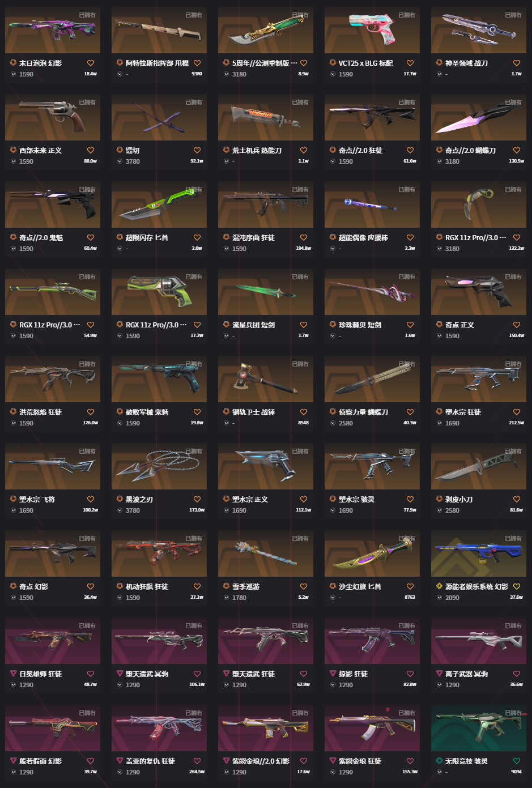This screenshot has width=532, height=788.
Task: Select the 钢轨卫士 战锤 hammer image
Action: (266, 379)
